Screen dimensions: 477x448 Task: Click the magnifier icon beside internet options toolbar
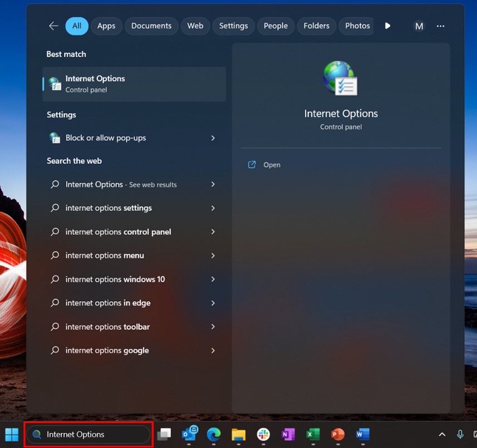(x=55, y=326)
